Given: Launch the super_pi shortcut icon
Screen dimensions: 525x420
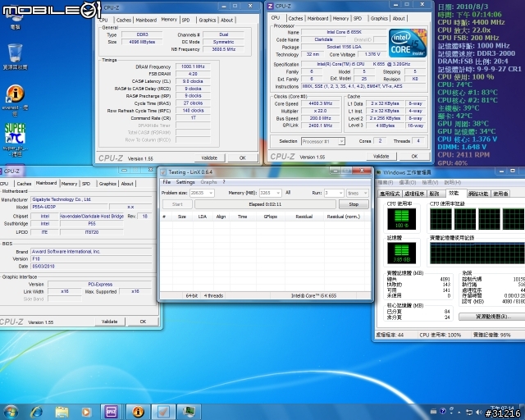Looking at the screenshot, I should click(x=15, y=139).
